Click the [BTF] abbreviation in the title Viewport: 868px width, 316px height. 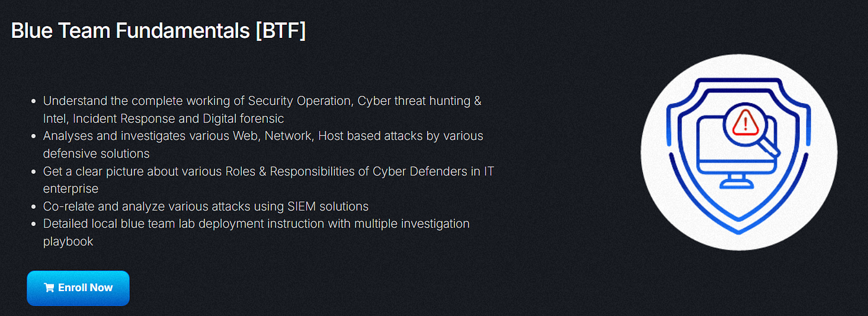tap(280, 30)
